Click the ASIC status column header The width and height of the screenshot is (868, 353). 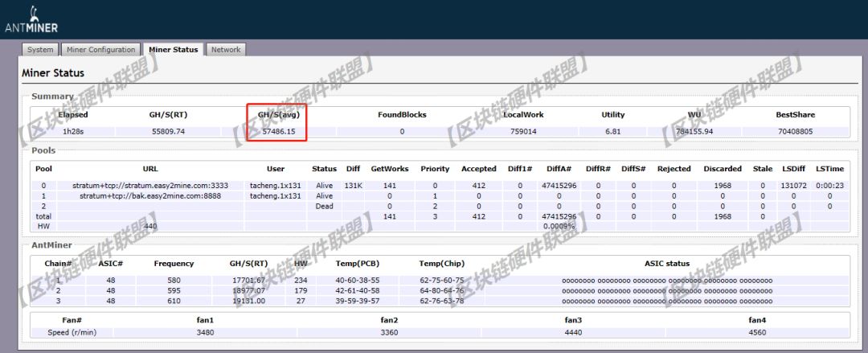tap(667, 264)
